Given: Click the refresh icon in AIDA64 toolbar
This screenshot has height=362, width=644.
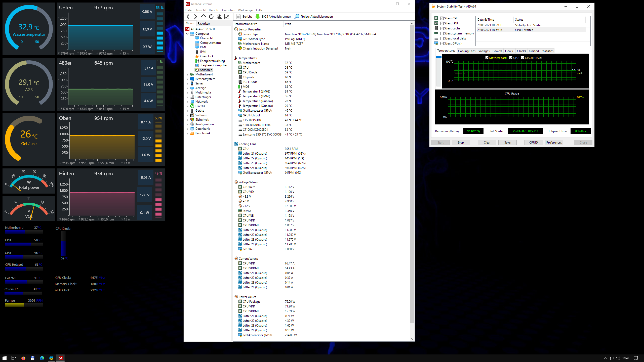Looking at the screenshot, I should 211,17.
